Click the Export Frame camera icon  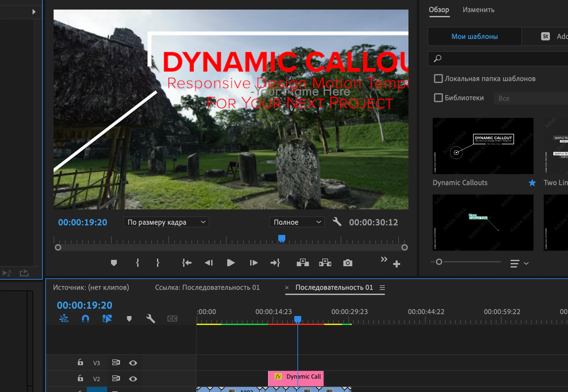click(x=348, y=263)
